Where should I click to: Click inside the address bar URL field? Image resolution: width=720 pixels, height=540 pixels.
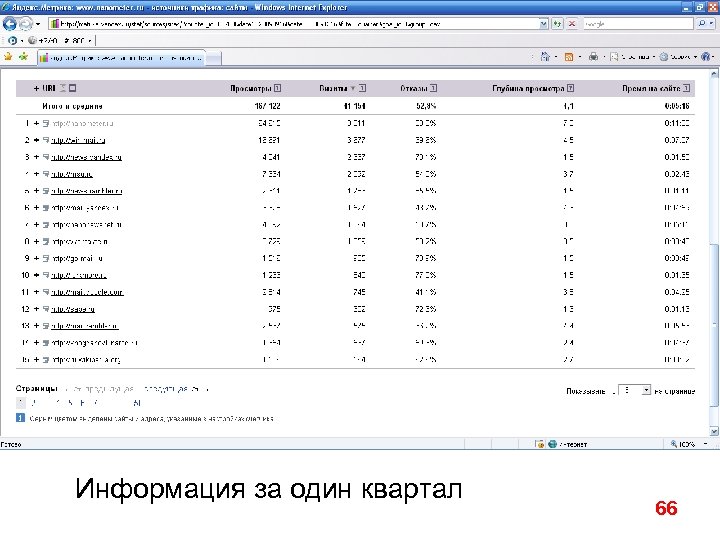294,24
